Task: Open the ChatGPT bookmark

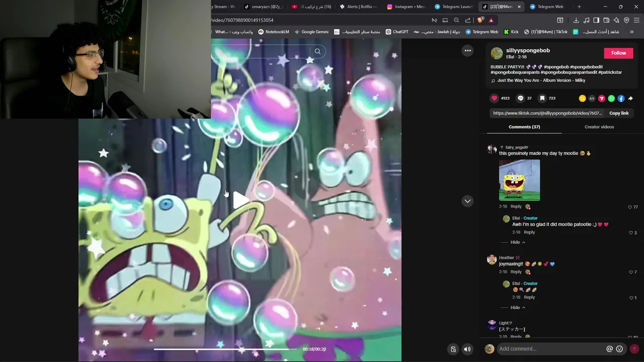Action: pyautogui.click(x=397, y=32)
